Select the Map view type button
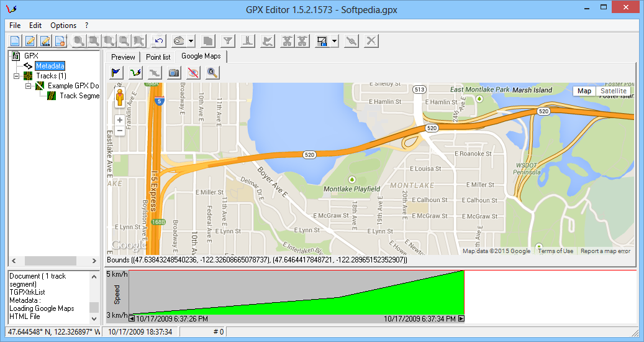This screenshot has height=342, width=644. pos(584,91)
